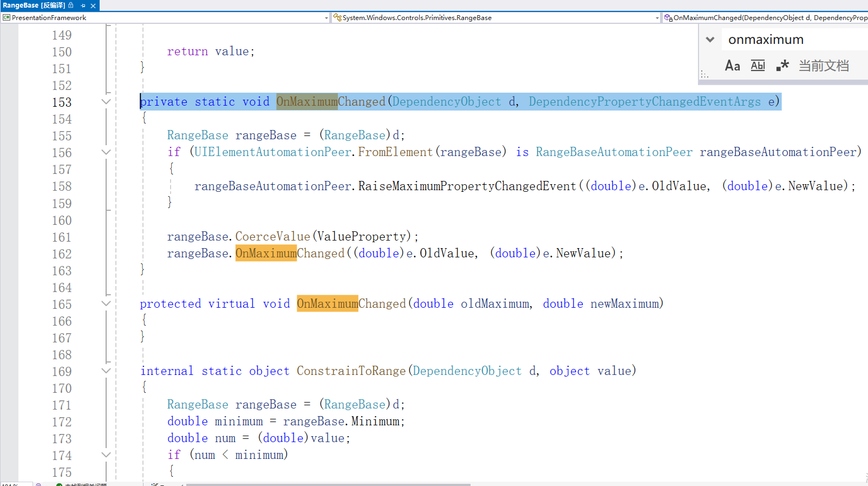868x486 pixels.
Task: Select the RangeBase [反编译] tab
Action: pyautogui.click(x=34, y=5)
